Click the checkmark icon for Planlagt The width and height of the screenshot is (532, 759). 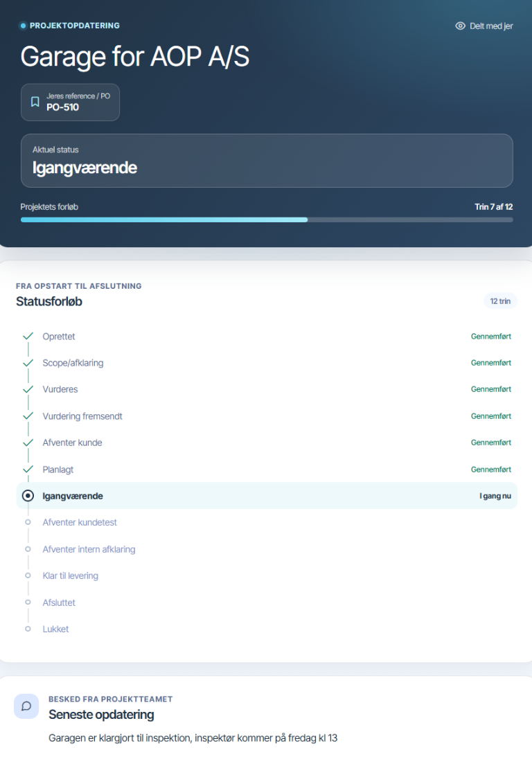(x=28, y=469)
